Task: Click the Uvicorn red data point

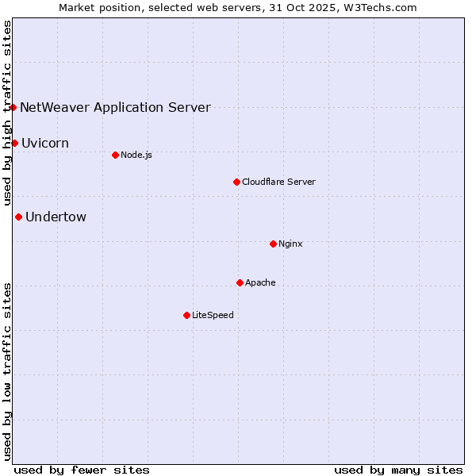Action: point(14,143)
